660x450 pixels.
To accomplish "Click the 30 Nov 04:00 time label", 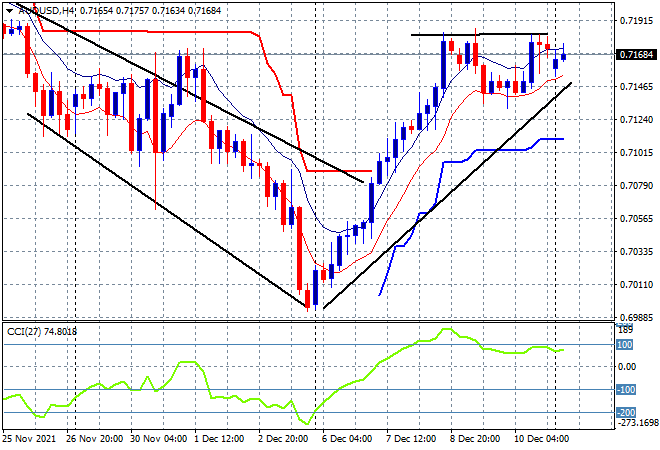I will tap(159, 439).
